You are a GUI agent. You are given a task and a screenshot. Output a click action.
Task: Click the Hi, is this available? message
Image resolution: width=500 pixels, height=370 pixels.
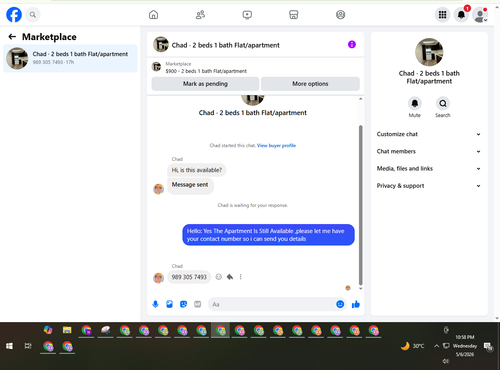coord(197,170)
